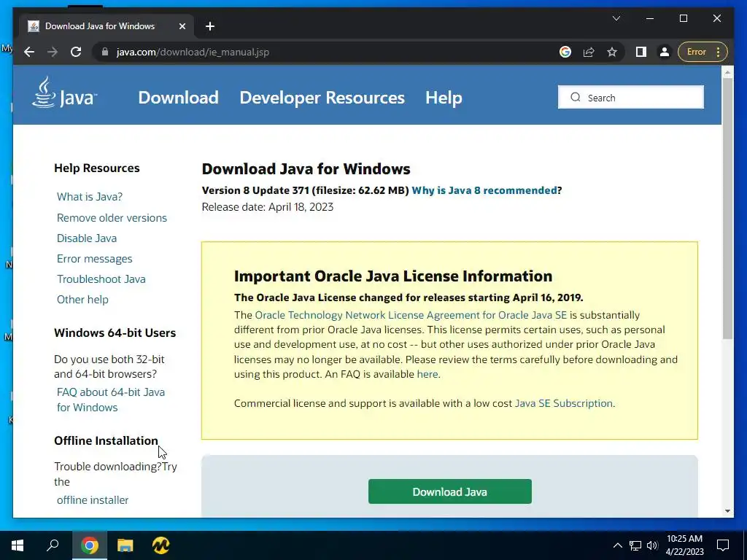Click the padlock site info icon

pyautogui.click(x=105, y=52)
